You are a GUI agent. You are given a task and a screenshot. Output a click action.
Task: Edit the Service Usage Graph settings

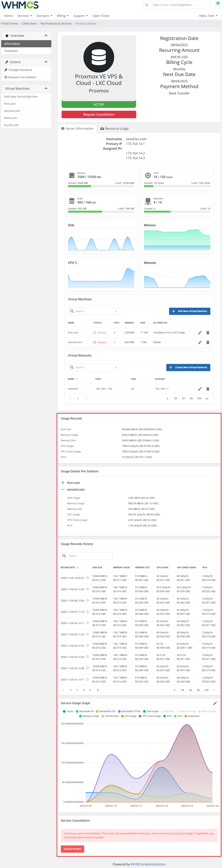tap(215, 703)
